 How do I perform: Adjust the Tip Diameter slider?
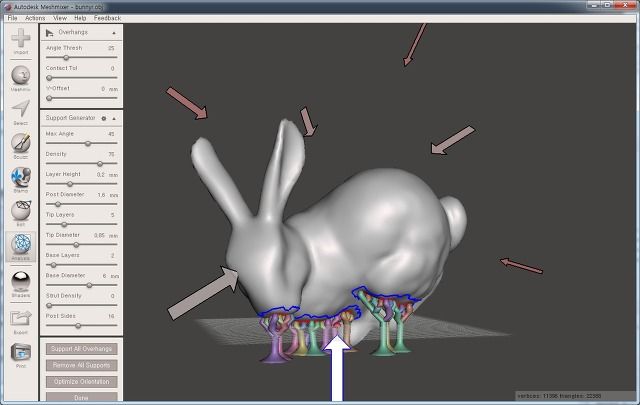point(82,245)
